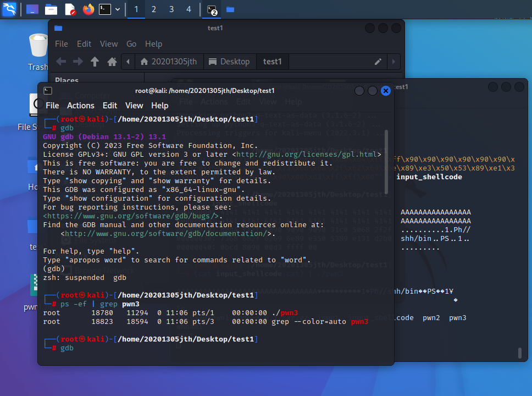Screen dimensions: 532x396
Task: Click terminal icon in front window title bar
Action: (47, 91)
